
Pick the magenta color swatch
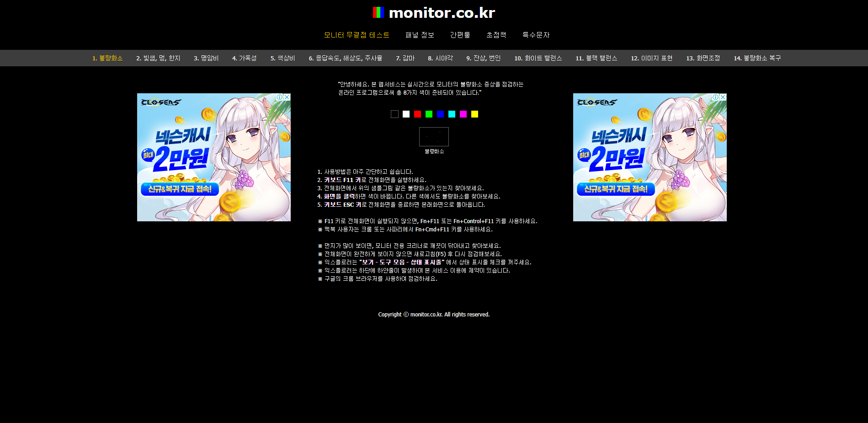tap(463, 114)
